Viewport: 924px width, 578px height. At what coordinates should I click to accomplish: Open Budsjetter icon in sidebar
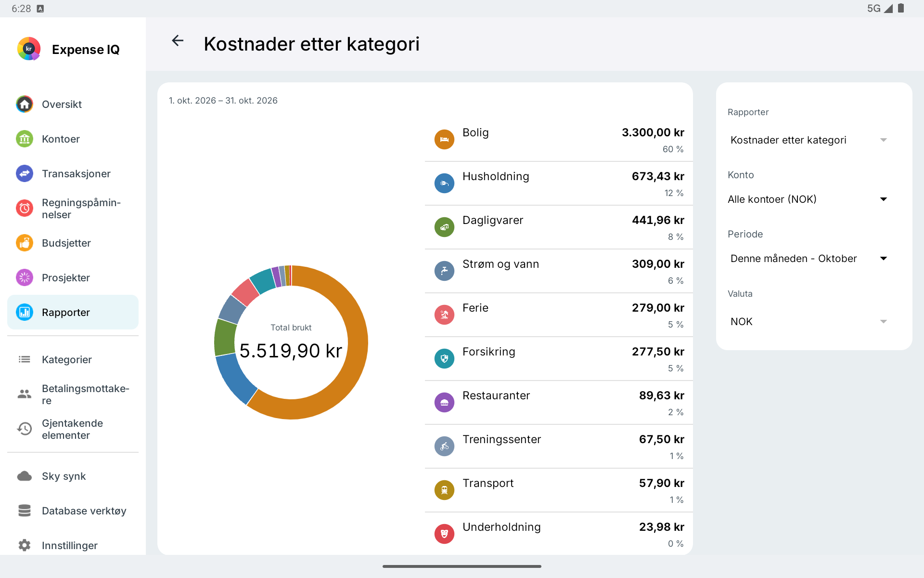pyautogui.click(x=25, y=243)
